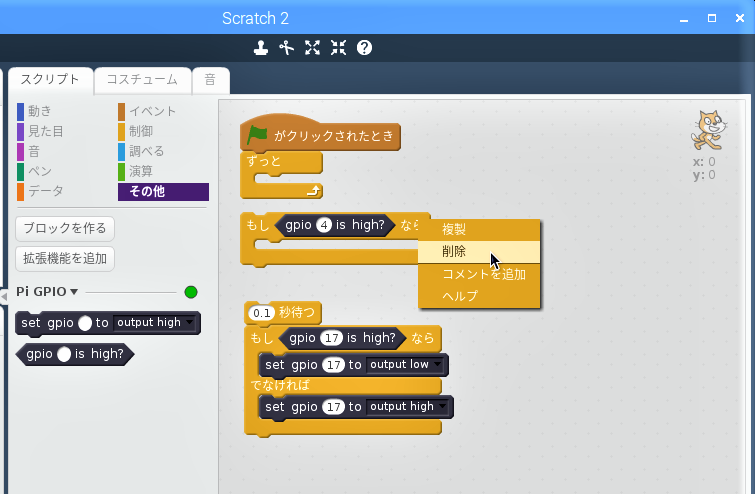This screenshot has height=494, width=755.
Task: Choose ヘルプ from the context menu
Action: (x=479, y=296)
